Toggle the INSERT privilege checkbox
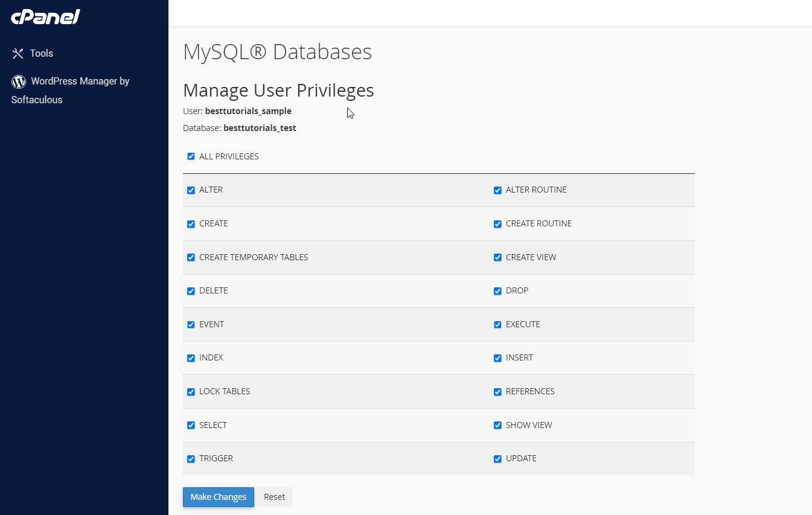812x515 pixels. click(x=497, y=358)
